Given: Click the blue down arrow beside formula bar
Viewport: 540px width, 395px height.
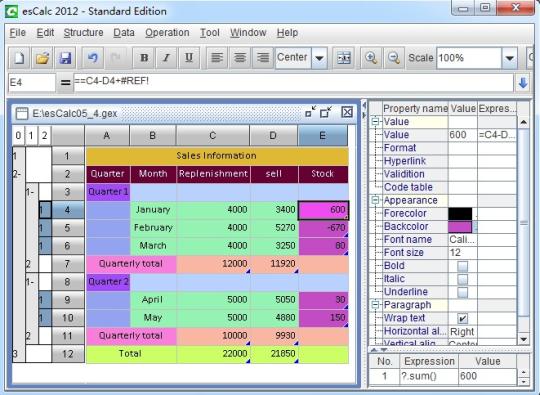Looking at the screenshot, I should click(522, 83).
